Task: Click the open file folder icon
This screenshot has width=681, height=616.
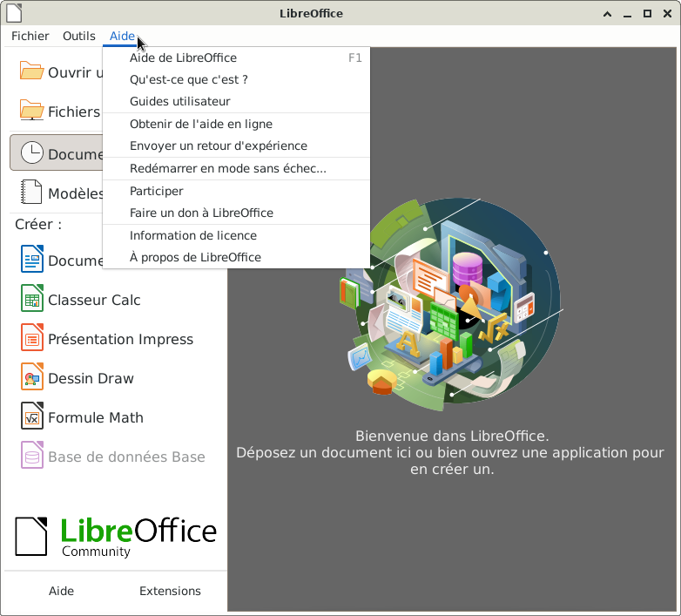Action: (x=31, y=71)
